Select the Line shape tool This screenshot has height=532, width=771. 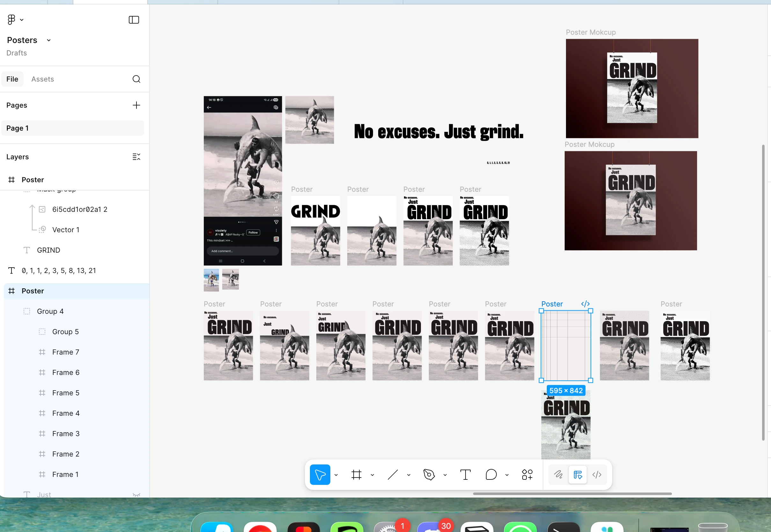[393, 474]
